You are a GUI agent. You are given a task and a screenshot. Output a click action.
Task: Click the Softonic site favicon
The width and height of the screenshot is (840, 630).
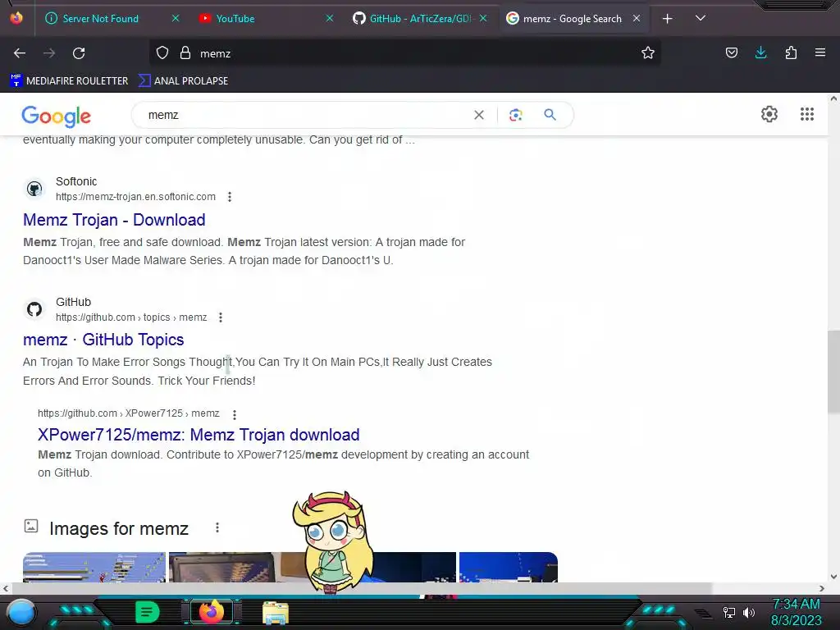tap(34, 189)
